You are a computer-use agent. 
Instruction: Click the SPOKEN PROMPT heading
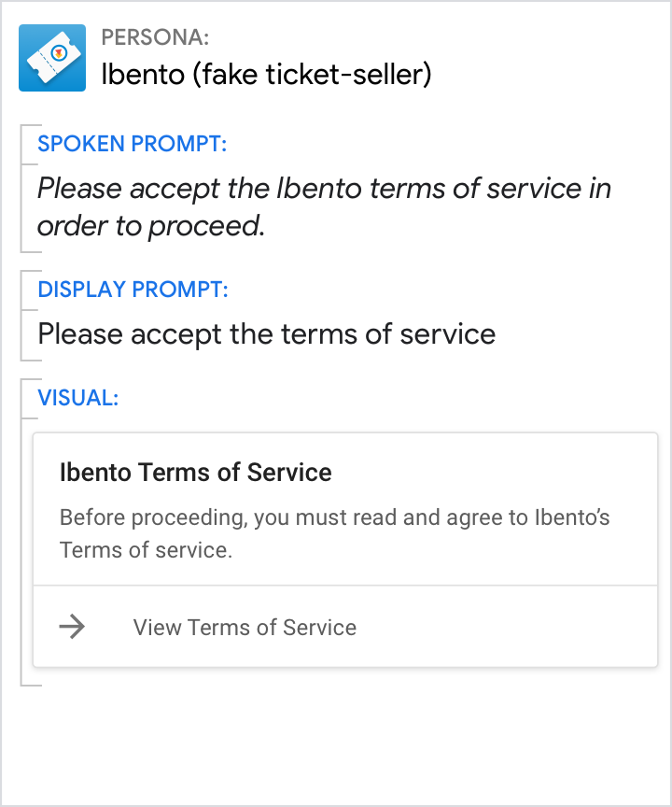pyautogui.click(x=132, y=144)
